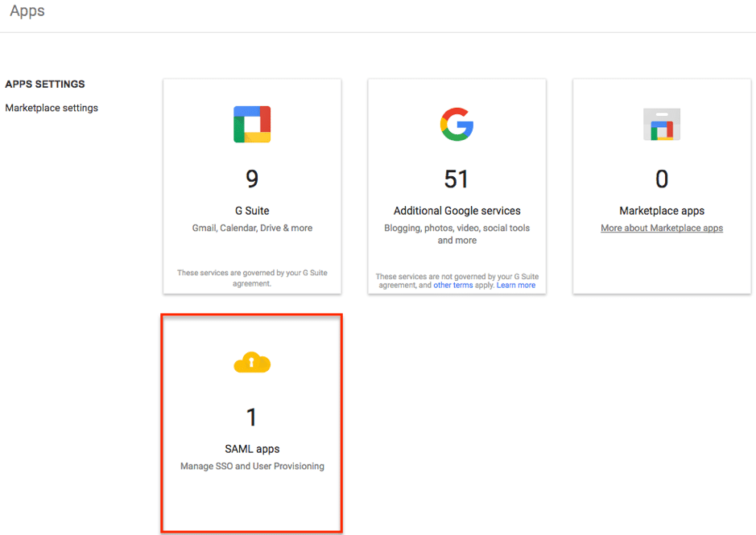The image size is (756, 535).
Task: Click the Marketplace apps shopping bag icon
Action: (x=662, y=125)
